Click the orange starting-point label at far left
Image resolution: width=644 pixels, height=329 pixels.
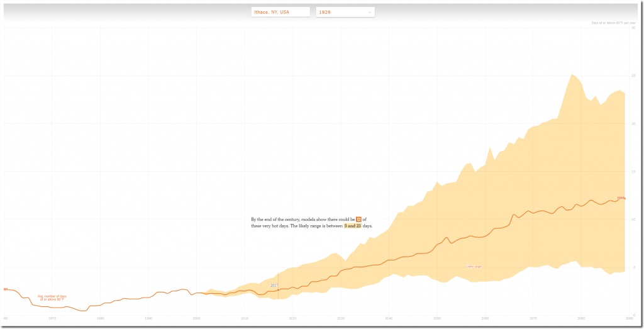[6, 289]
